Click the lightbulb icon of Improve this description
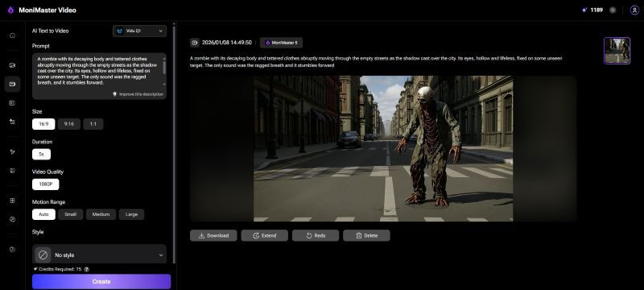 coord(115,94)
